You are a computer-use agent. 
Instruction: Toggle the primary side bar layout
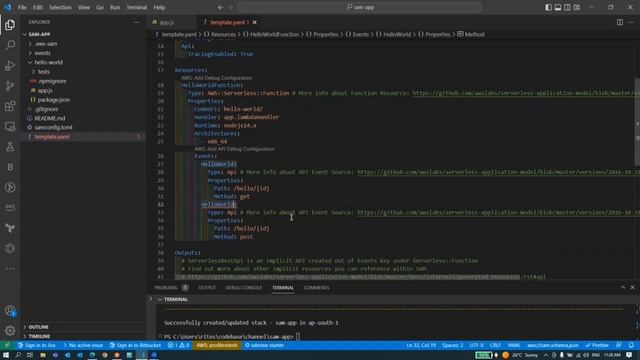(x=548, y=7)
